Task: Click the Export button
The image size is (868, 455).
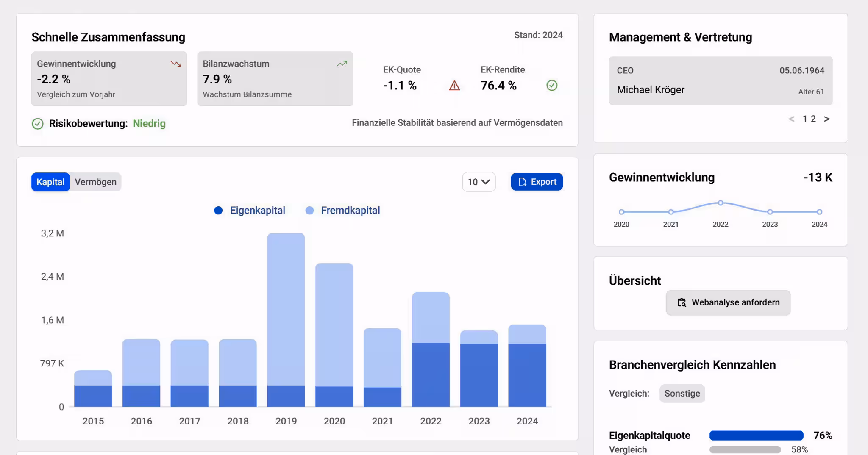Action: pyautogui.click(x=537, y=181)
